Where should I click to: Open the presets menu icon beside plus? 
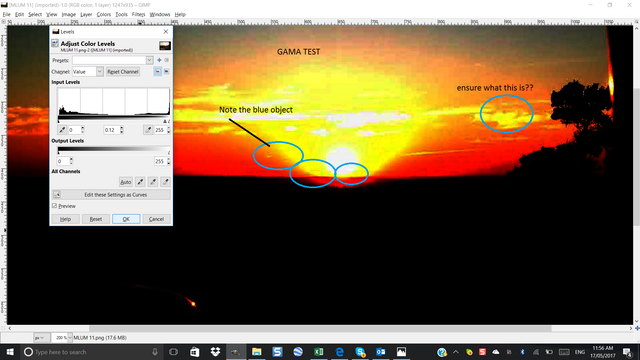click(x=167, y=60)
